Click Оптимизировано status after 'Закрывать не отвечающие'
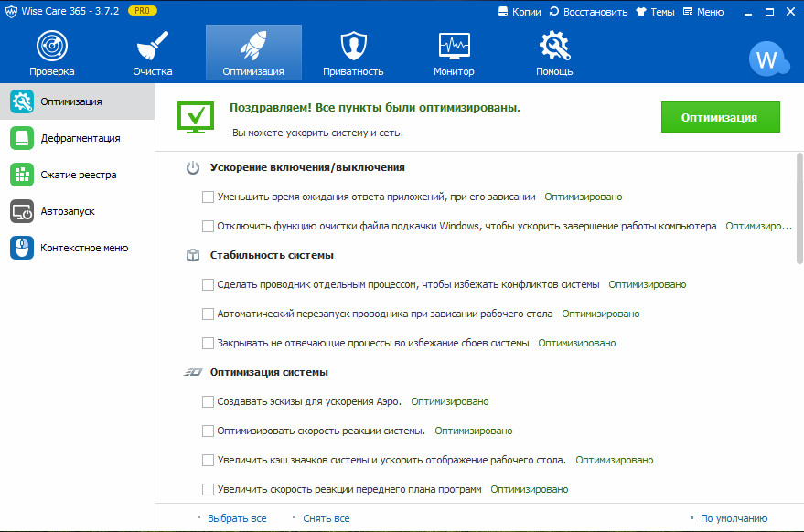This screenshot has width=804, height=532. point(577,343)
